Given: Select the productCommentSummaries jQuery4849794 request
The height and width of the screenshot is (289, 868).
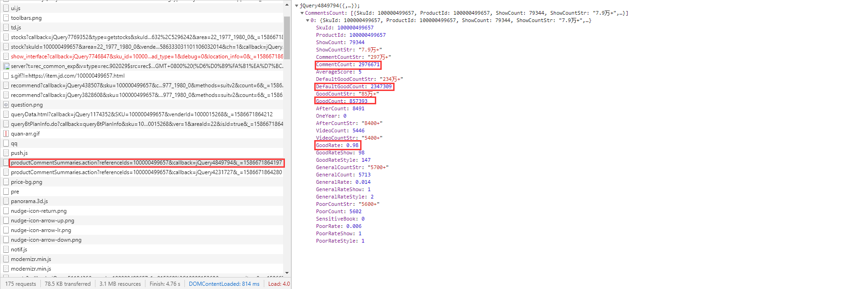Looking at the screenshot, I should coord(146,163).
